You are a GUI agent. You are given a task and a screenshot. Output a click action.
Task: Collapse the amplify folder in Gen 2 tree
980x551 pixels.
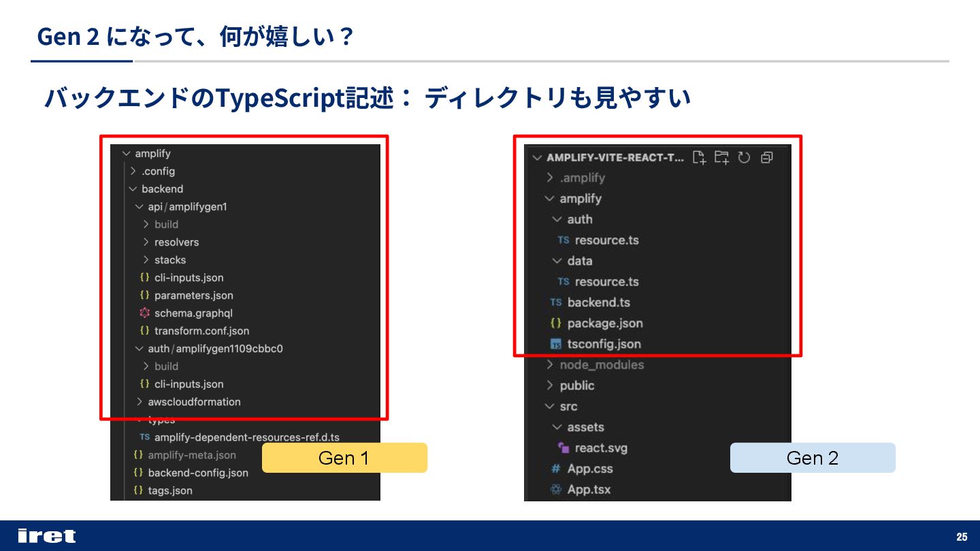click(550, 199)
